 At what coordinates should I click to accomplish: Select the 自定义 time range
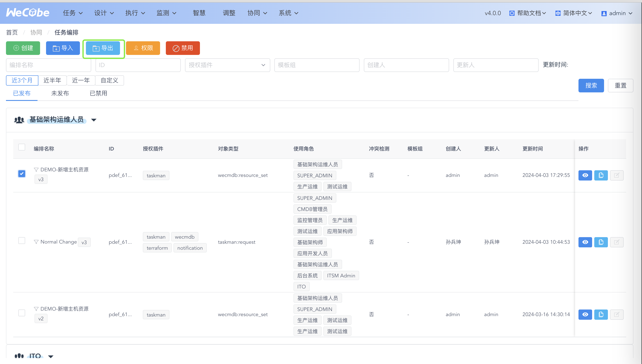pyautogui.click(x=109, y=80)
